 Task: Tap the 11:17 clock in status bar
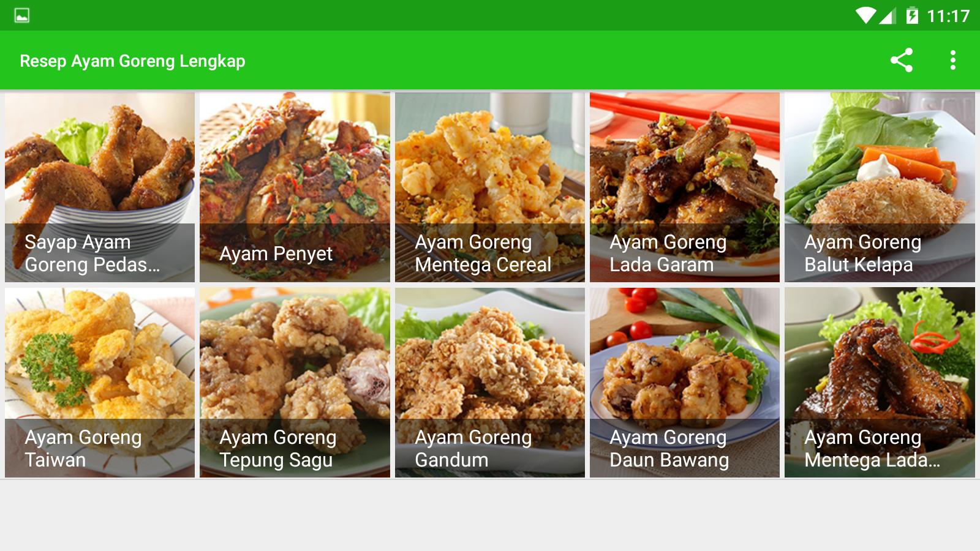[948, 16]
